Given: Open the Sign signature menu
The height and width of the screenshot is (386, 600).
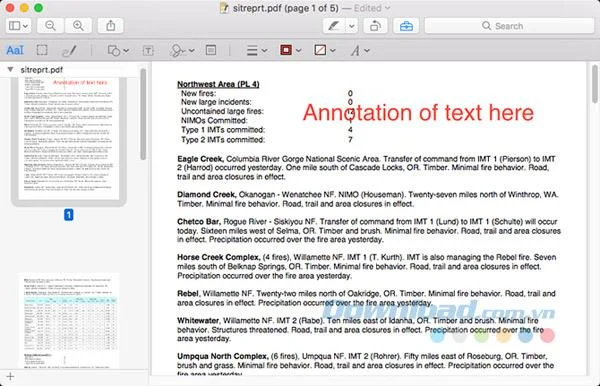Looking at the screenshot, I should [x=182, y=50].
